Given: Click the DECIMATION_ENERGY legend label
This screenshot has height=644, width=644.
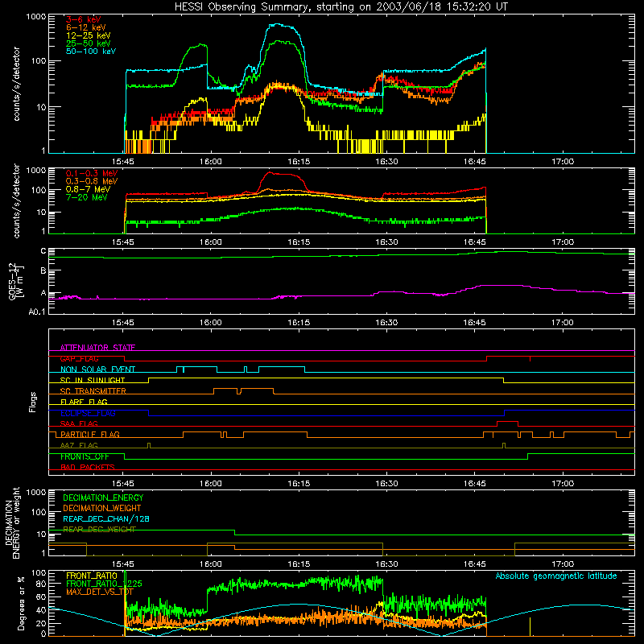Looking at the screenshot, I should coord(103,497).
